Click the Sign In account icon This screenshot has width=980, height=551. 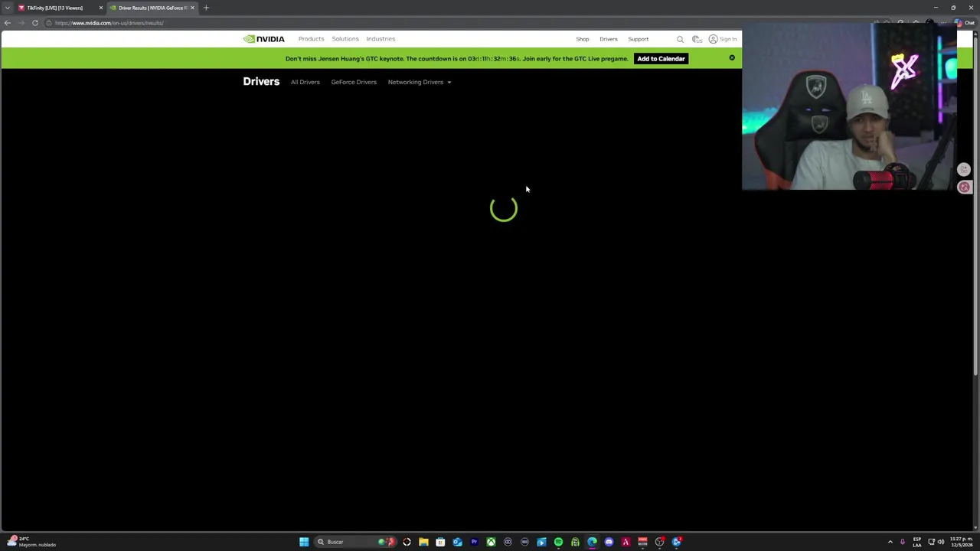tap(723, 39)
